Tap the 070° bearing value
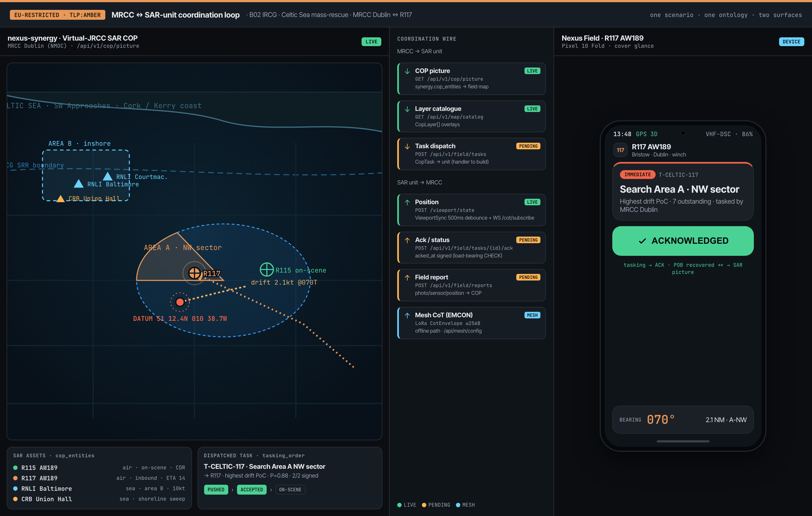The height and width of the screenshot is (516, 812). click(x=661, y=419)
